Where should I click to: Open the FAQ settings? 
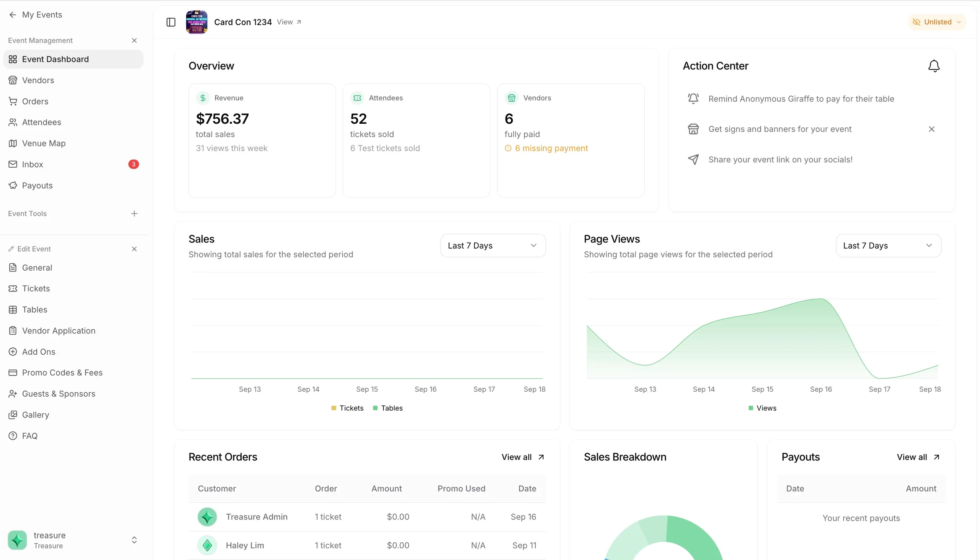pyautogui.click(x=73, y=436)
